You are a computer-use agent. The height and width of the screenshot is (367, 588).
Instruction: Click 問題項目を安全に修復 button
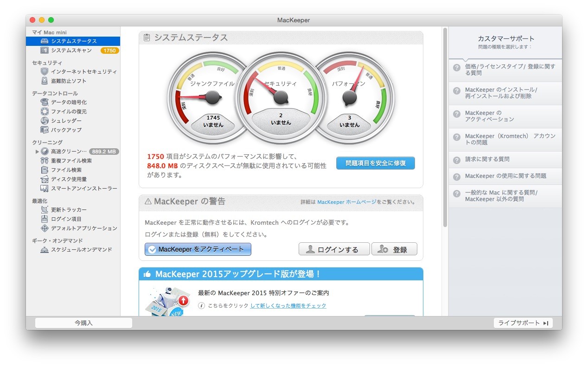coord(376,163)
